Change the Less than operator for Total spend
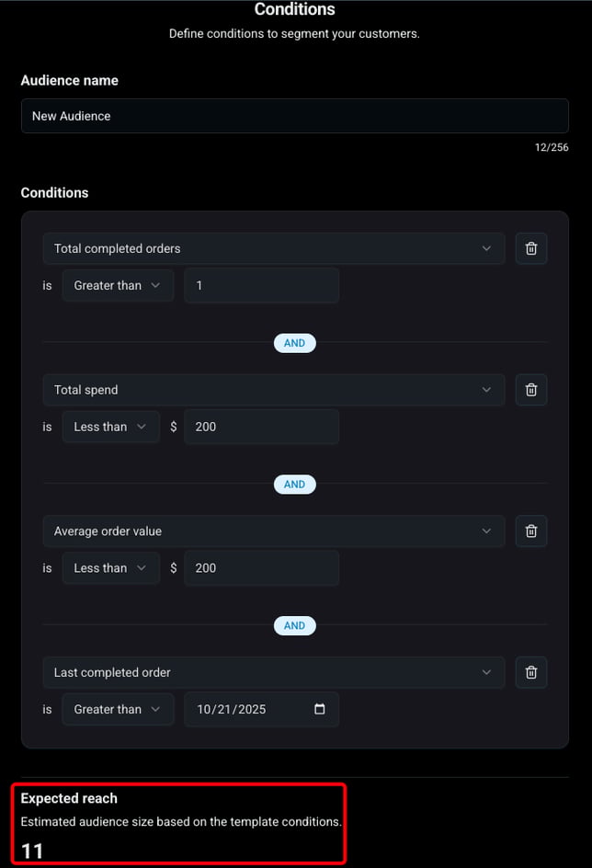The width and height of the screenshot is (592, 868). pos(110,427)
